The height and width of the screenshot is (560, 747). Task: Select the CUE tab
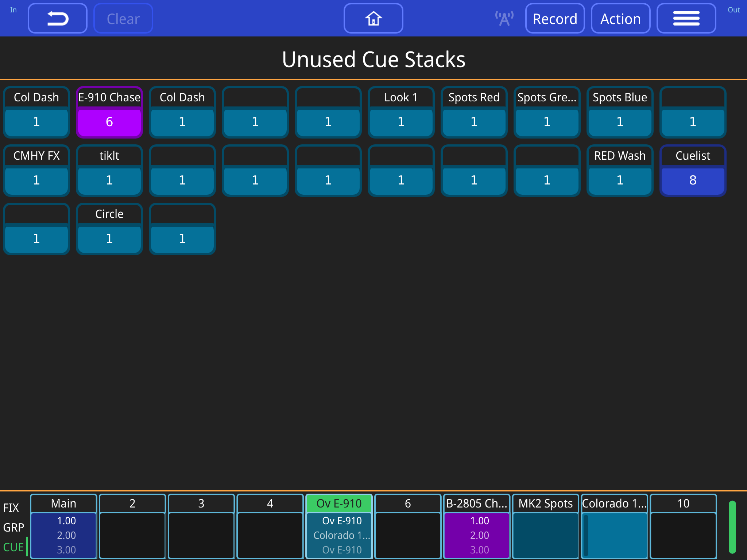13,547
